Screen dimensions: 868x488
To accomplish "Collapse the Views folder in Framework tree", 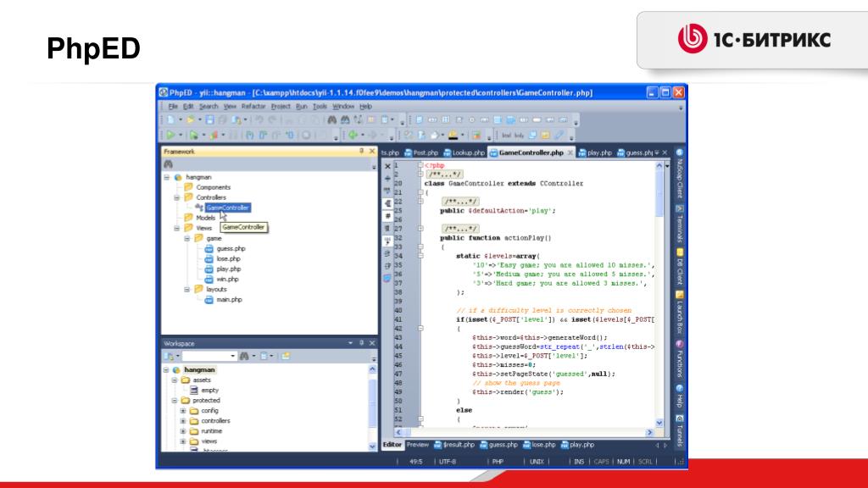I will pyautogui.click(x=177, y=228).
